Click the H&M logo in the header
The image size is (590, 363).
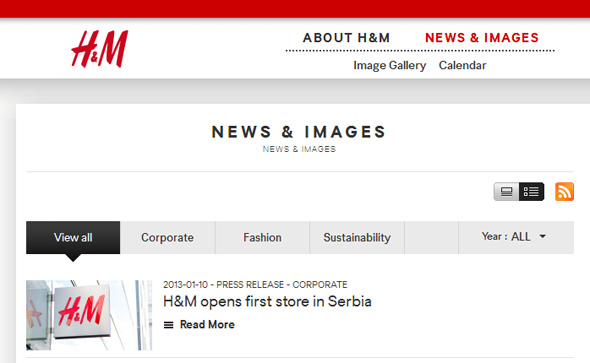[100, 49]
